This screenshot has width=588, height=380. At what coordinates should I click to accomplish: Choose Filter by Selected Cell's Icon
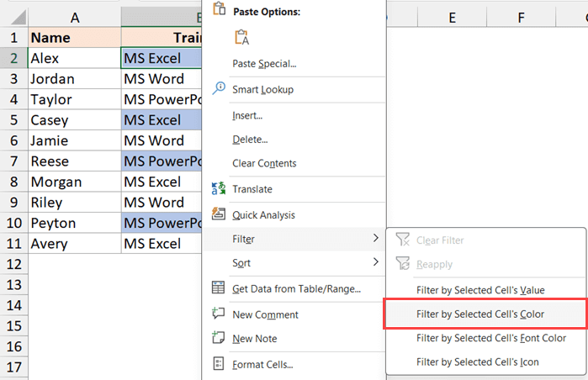(477, 362)
